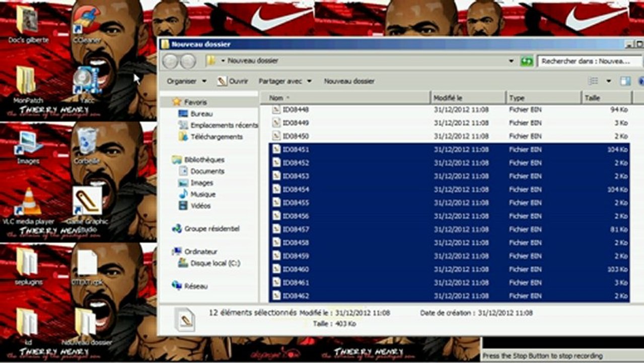Open Disque local (C:) in sidebar

tap(209, 263)
